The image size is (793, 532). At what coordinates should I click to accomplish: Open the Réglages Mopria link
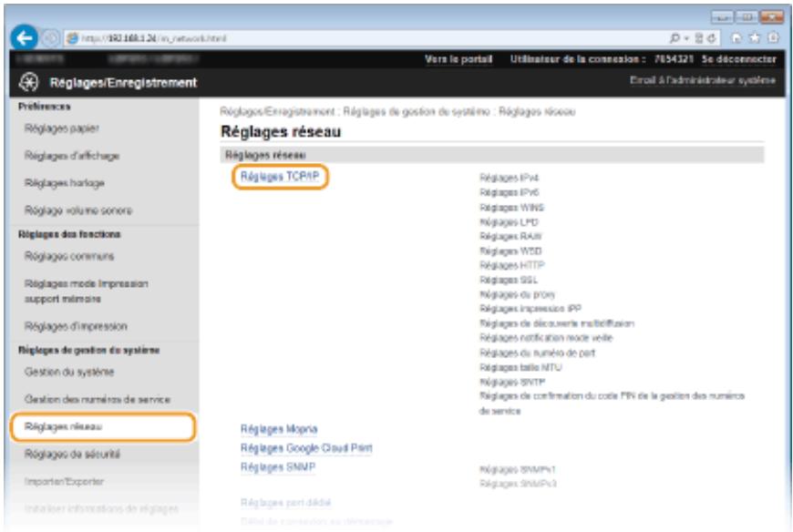(279, 429)
